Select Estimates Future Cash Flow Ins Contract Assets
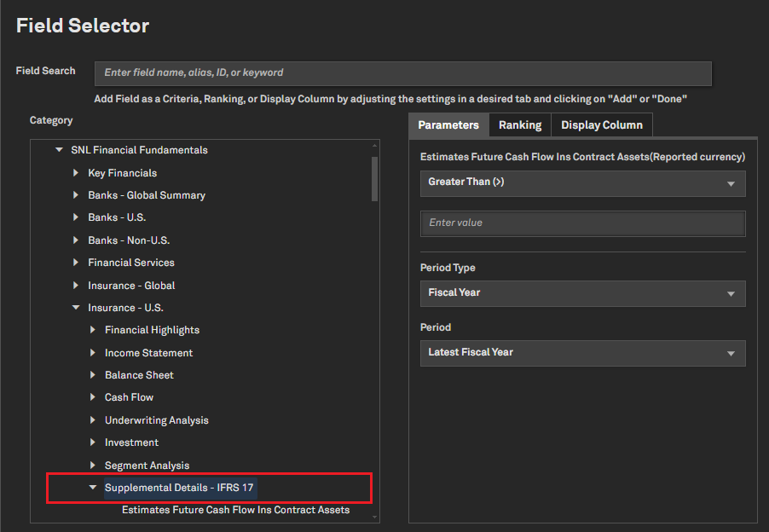 tap(235, 510)
